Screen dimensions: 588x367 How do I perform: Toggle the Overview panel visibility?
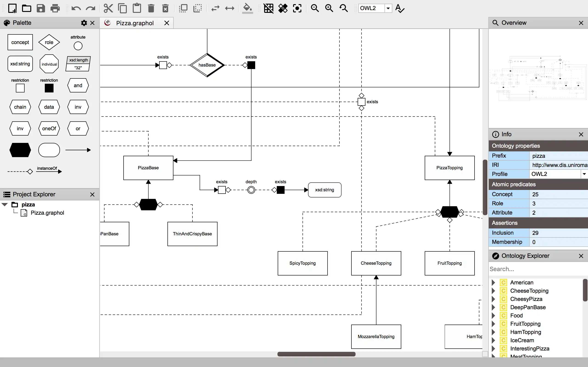coord(582,23)
